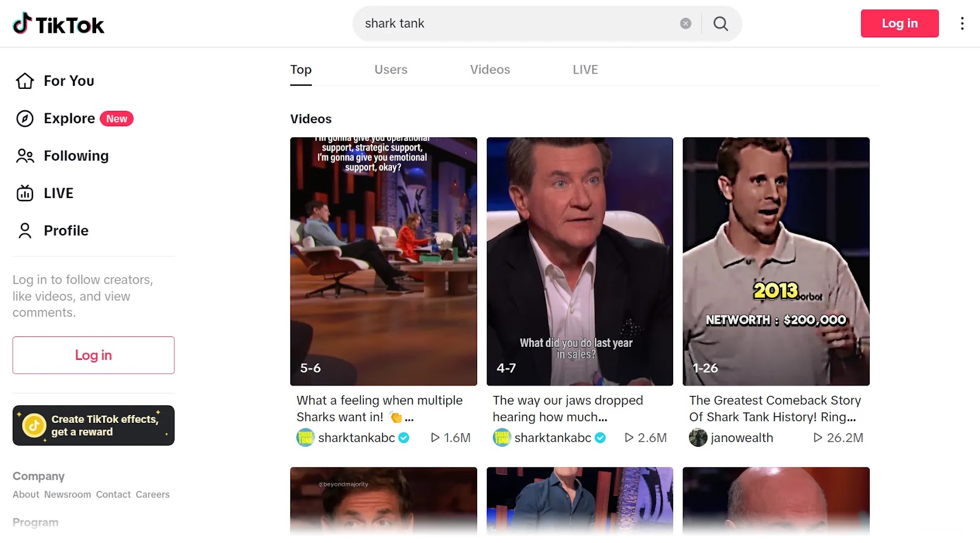Open the For You feed
The width and height of the screenshot is (980, 543).
(69, 81)
